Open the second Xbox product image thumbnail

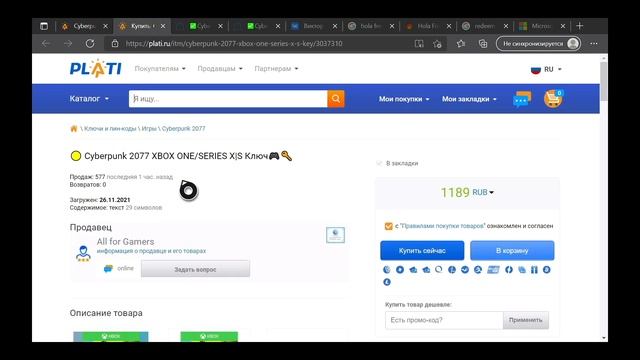tap(209, 336)
